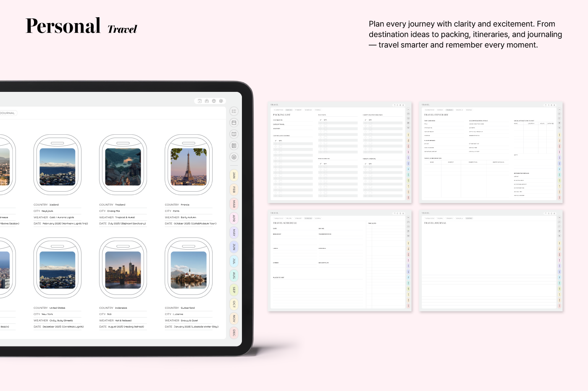
Task: Click the Switzerland country field
Action: coord(188,308)
